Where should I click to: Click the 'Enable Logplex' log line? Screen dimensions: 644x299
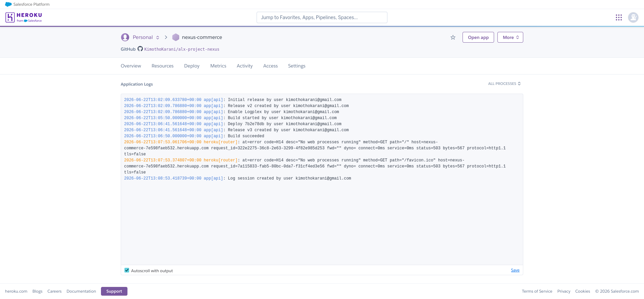231,112
